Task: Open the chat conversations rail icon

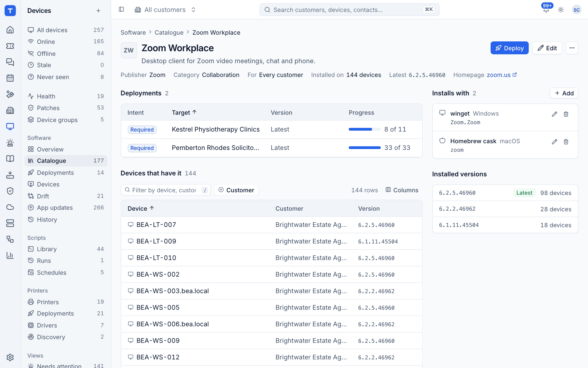Action: (x=10, y=62)
